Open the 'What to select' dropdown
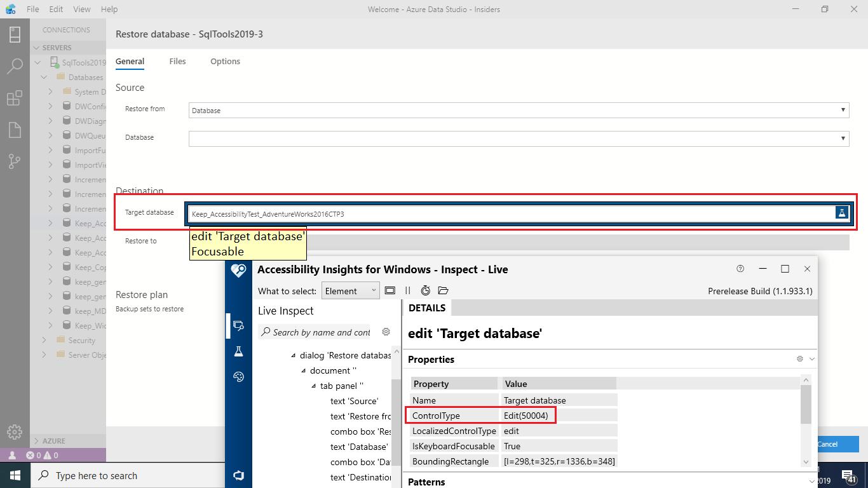Image resolution: width=868 pixels, height=488 pixels. click(x=350, y=290)
